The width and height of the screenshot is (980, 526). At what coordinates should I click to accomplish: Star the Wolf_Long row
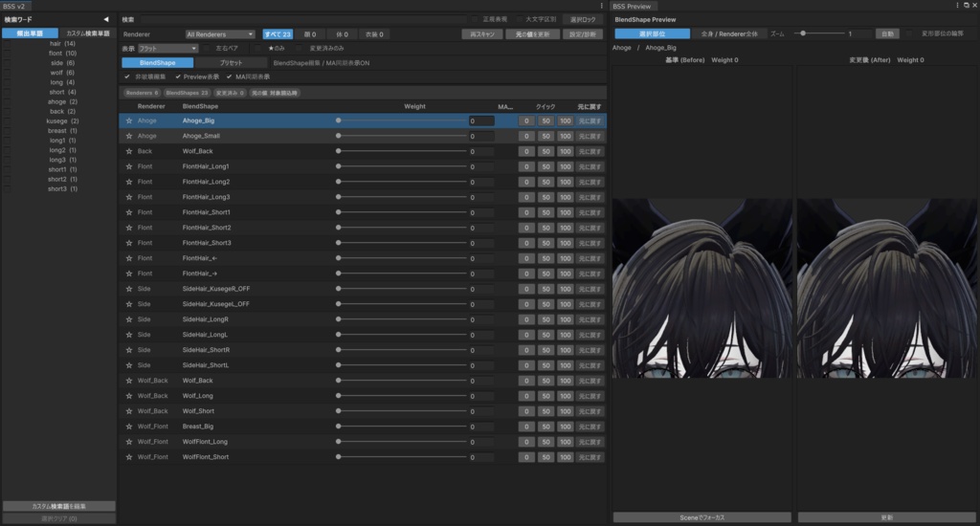129,396
